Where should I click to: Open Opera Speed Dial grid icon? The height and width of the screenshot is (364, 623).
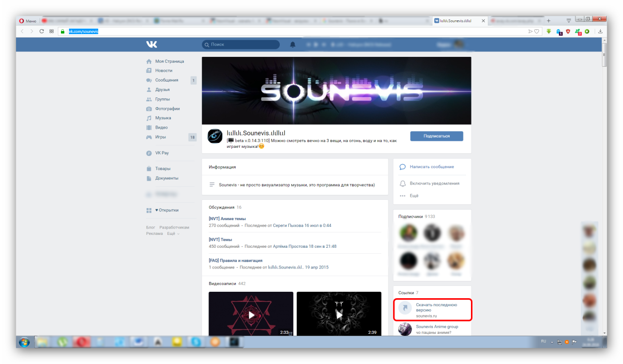tap(52, 31)
